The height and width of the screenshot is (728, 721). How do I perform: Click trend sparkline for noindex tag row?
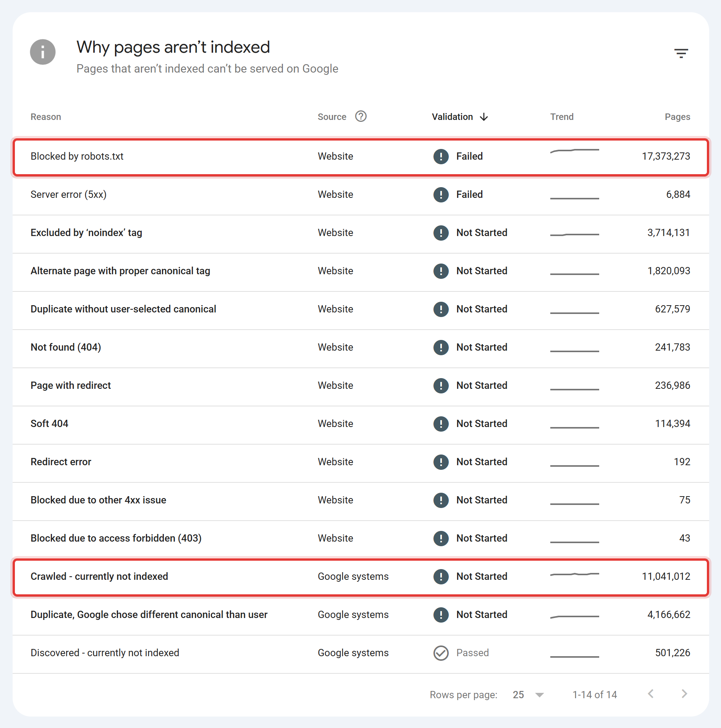pos(574,235)
